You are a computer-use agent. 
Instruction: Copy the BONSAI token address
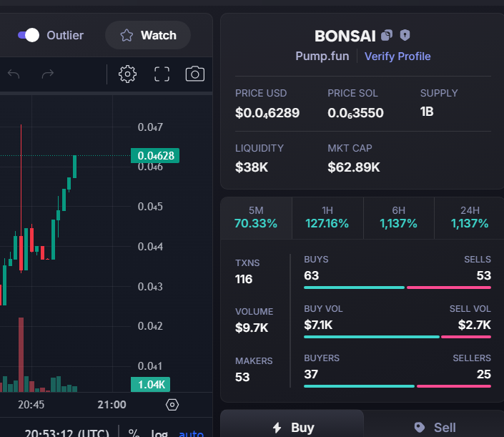(x=387, y=35)
